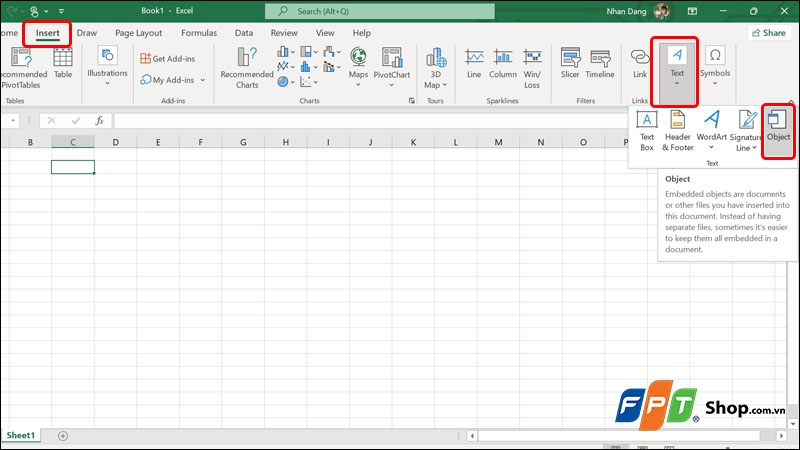800x450 pixels.
Task: Insert a Table from the ribbon
Action: click(63, 63)
